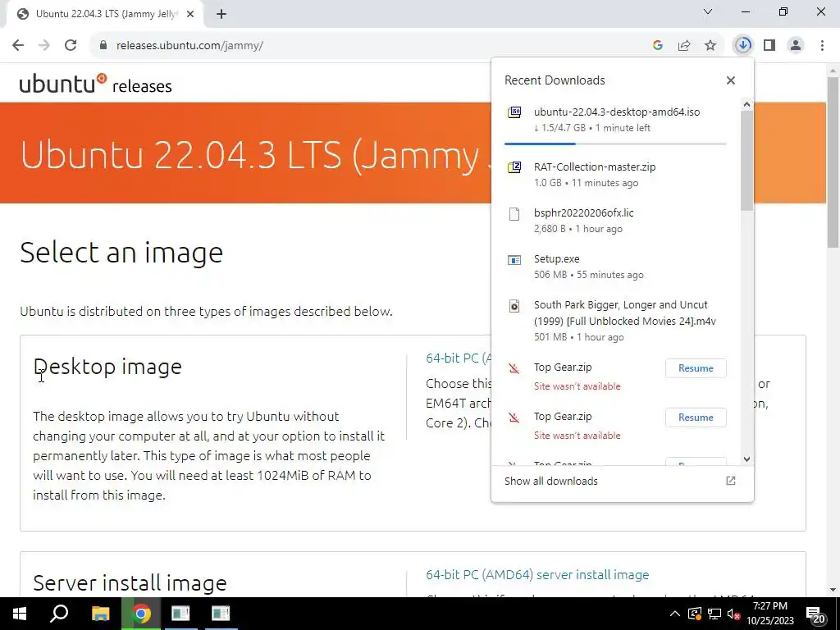
Task: Open the first app window icon after Chrome in taskbar
Action: click(180, 614)
